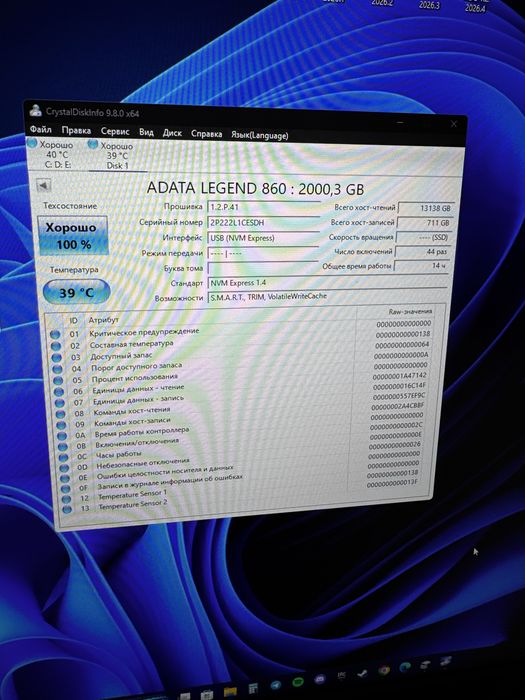This screenshot has height=700, width=525.
Task: Click the status icon for Единицы данных - чтение
Action: (x=59, y=392)
